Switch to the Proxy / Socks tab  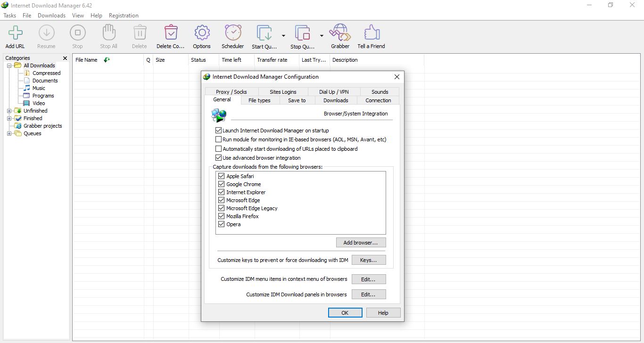pyautogui.click(x=231, y=92)
